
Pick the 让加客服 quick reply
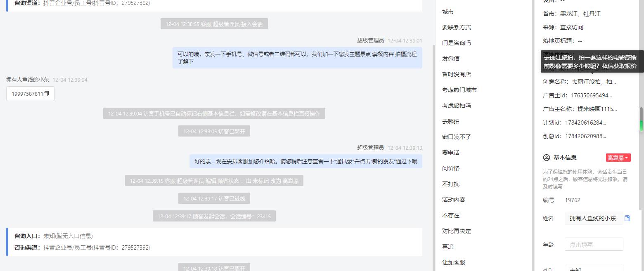click(453, 262)
